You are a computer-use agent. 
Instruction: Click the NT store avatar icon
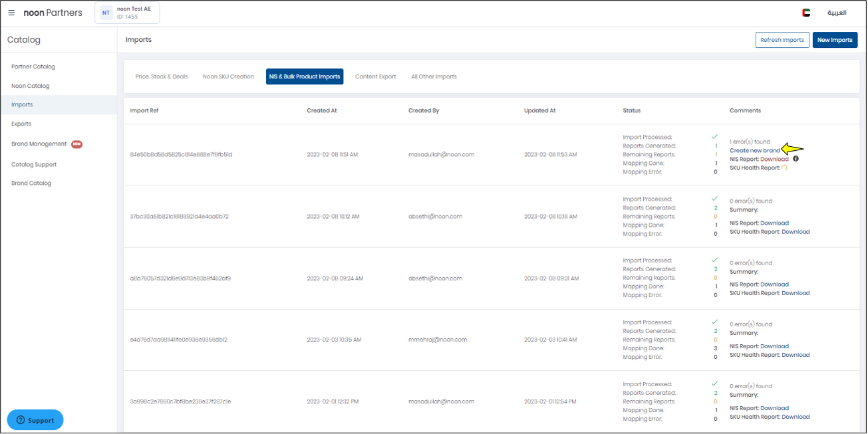pyautogui.click(x=106, y=13)
